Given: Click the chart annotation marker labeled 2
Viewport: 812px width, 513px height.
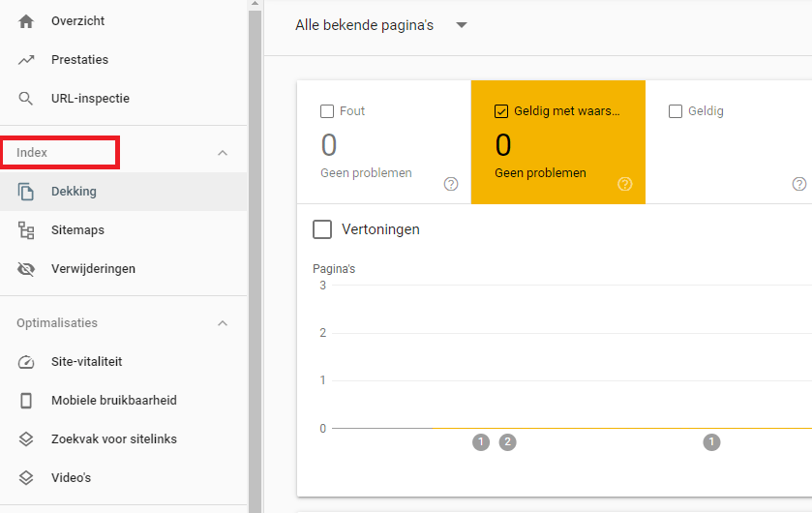Looking at the screenshot, I should tap(508, 442).
